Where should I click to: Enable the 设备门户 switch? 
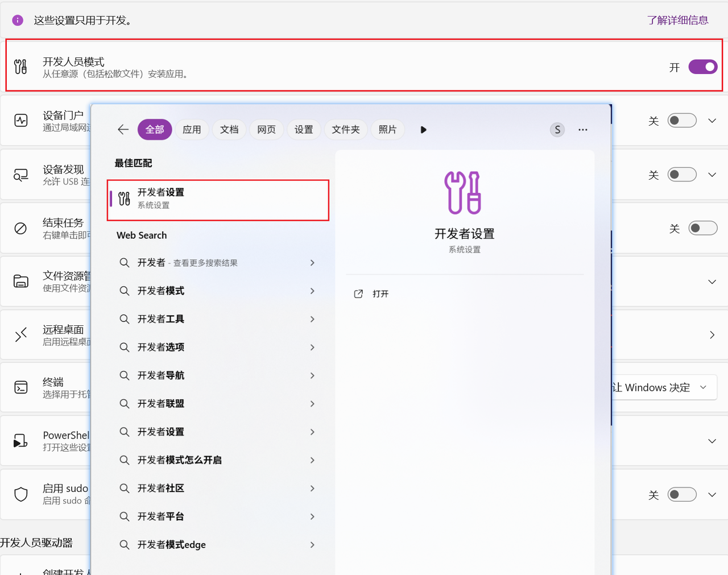[x=681, y=120]
